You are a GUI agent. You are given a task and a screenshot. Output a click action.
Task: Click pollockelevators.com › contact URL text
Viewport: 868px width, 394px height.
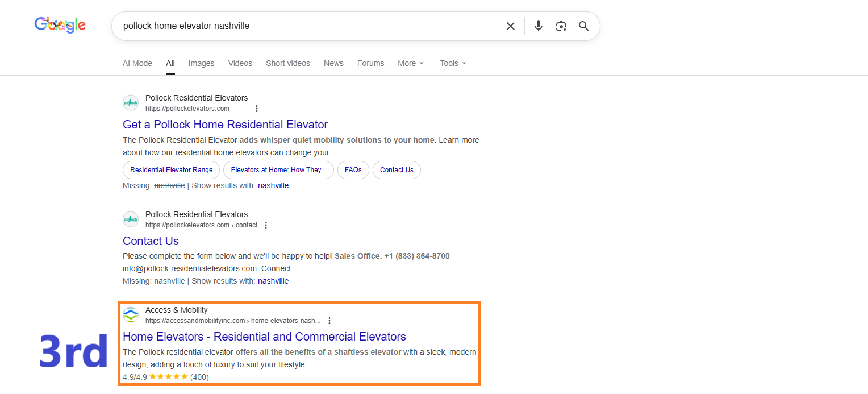(202, 225)
